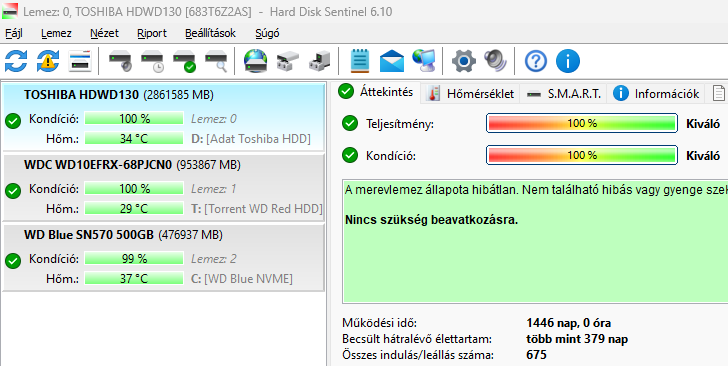This screenshot has height=366, width=728.
Task: Click the Teljesítmény 100 % gradient bar
Action: (x=582, y=124)
